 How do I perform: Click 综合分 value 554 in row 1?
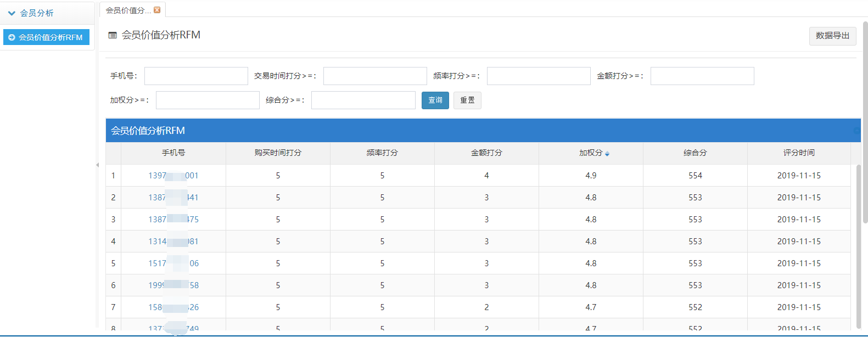(695, 176)
